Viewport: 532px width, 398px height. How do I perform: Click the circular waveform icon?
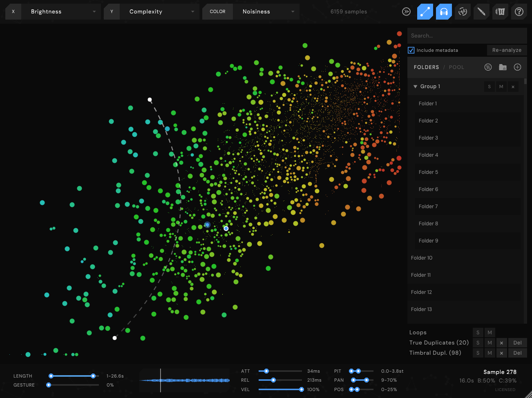(x=463, y=12)
